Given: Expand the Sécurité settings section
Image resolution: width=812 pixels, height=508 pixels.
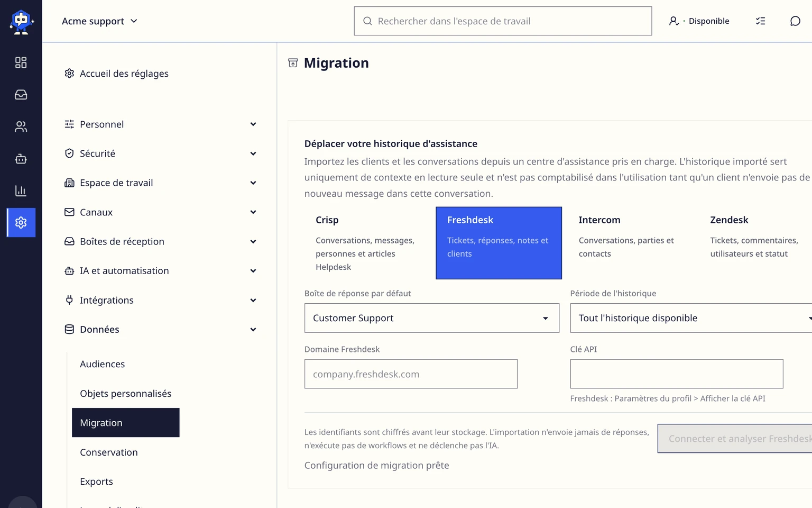Looking at the screenshot, I should click(x=161, y=153).
